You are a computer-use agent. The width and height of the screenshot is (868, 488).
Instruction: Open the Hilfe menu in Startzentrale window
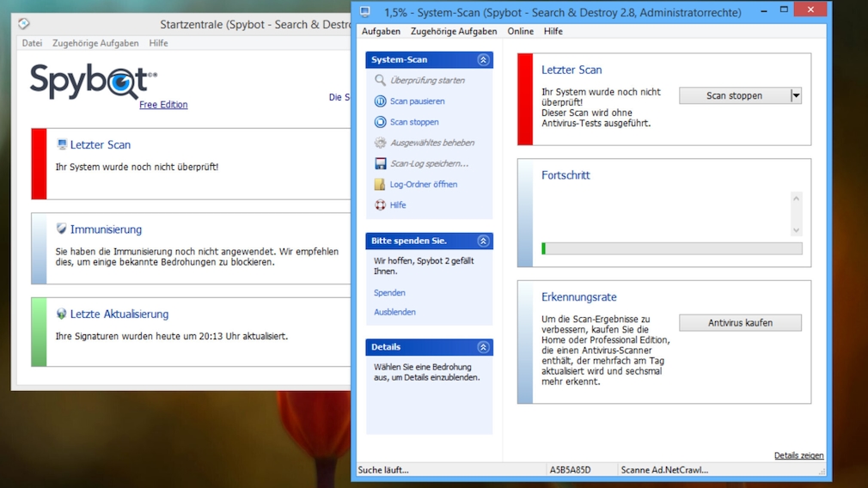(x=158, y=43)
